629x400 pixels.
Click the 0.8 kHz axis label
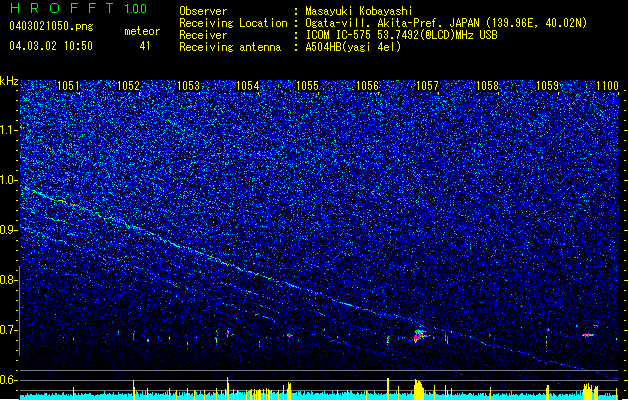9,280
